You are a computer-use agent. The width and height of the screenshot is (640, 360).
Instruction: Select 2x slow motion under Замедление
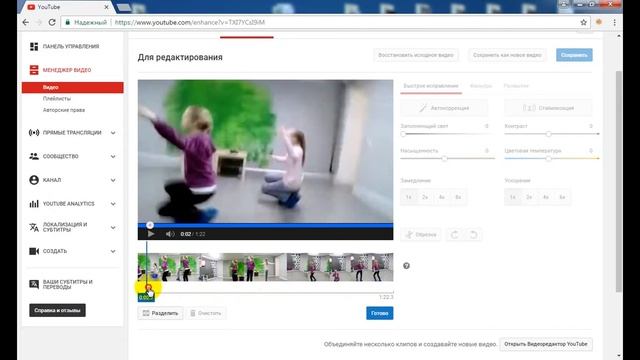425,197
